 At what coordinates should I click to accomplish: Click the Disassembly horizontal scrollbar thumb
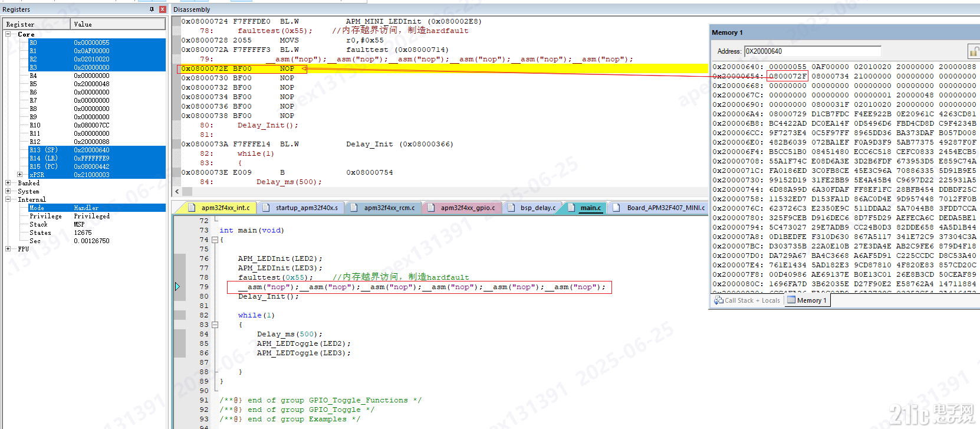pyautogui.click(x=188, y=191)
